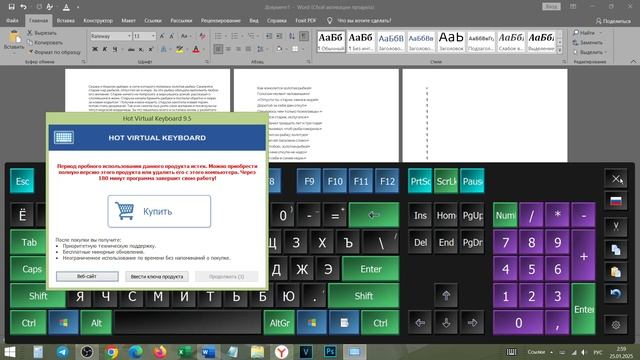This screenshot has height=360, width=640.
Task: Expand the Word styles gallery
Action: pos(560,50)
